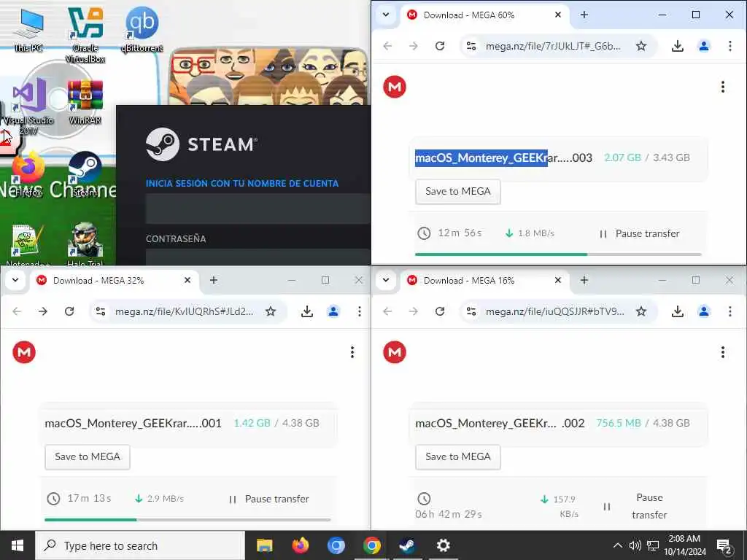
Task: Open Notepad++ desktop shortcut
Action: [x=28, y=245]
